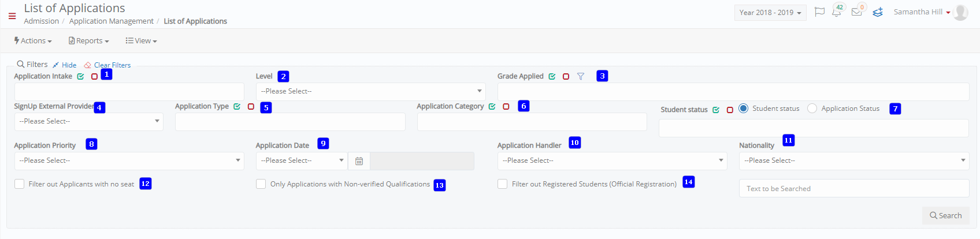The image size is (980, 239).
Task: Click the funnel icon beside Grade Applied
Action: pyautogui.click(x=581, y=76)
